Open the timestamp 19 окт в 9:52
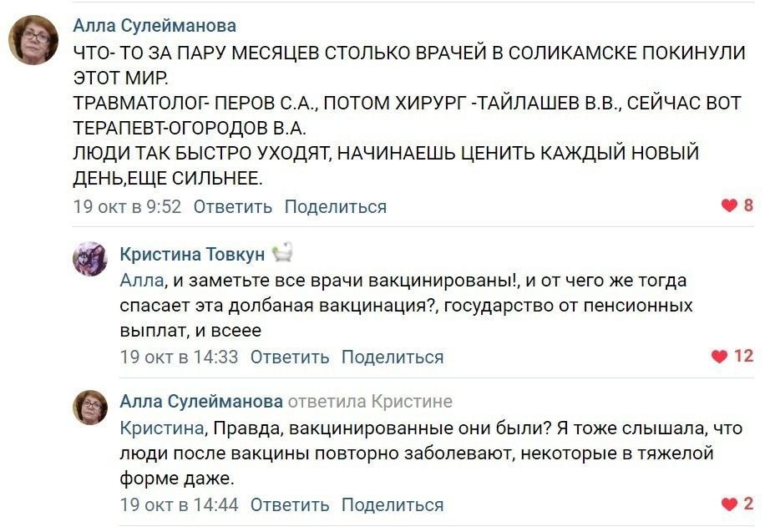Screen dimensions: 770x532 tap(127, 206)
